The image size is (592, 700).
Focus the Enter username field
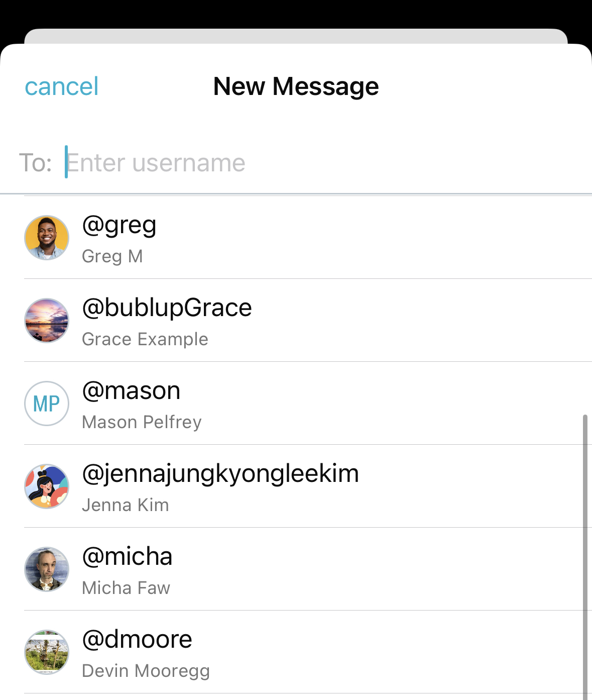(x=326, y=163)
